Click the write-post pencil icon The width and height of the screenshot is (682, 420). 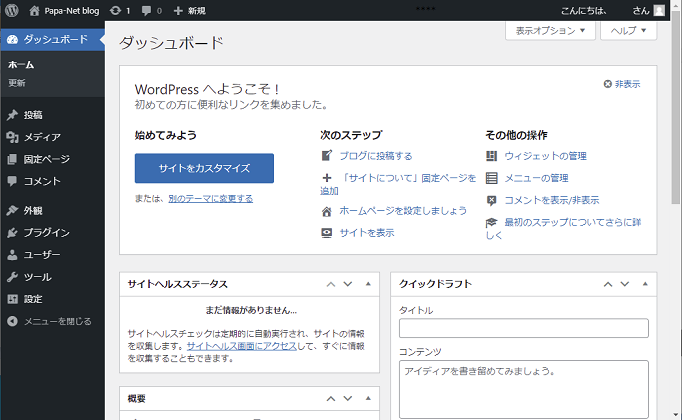[327, 156]
